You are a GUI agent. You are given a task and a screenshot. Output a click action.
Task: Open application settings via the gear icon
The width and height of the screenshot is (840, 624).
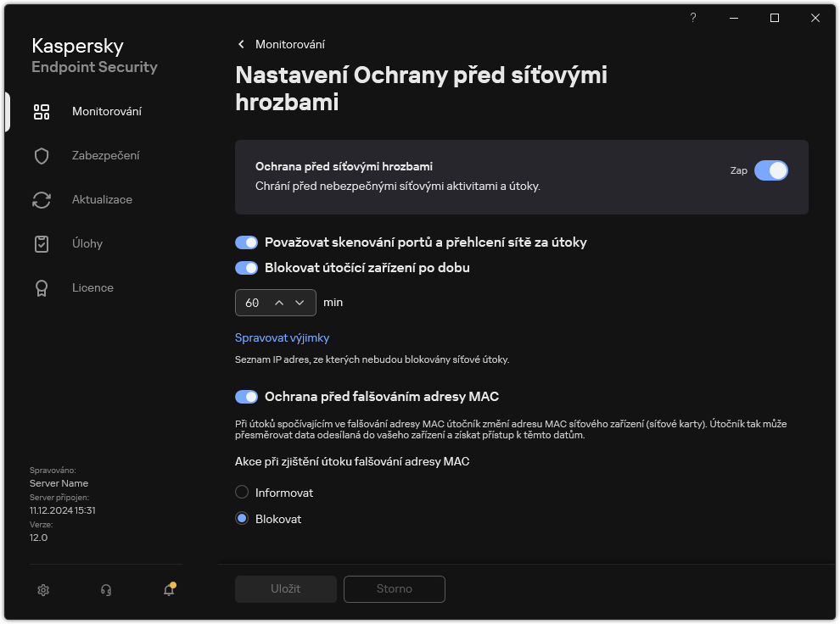(43, 589)
